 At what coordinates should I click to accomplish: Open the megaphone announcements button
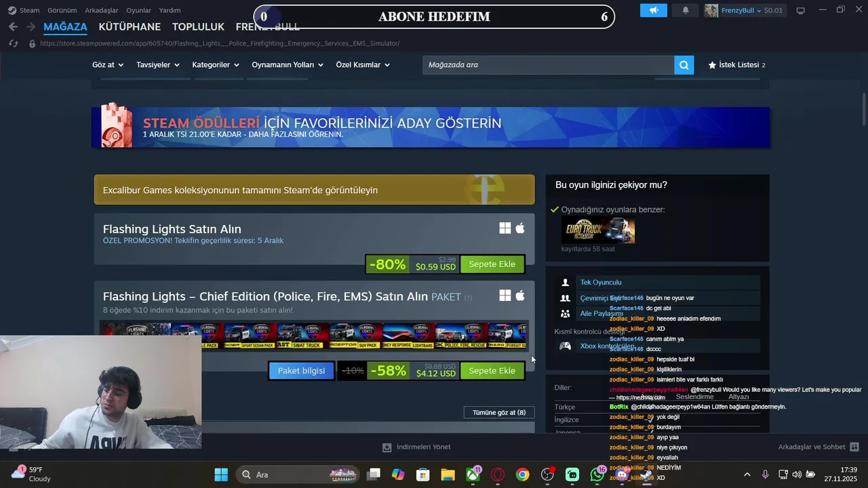coord(654,10)
